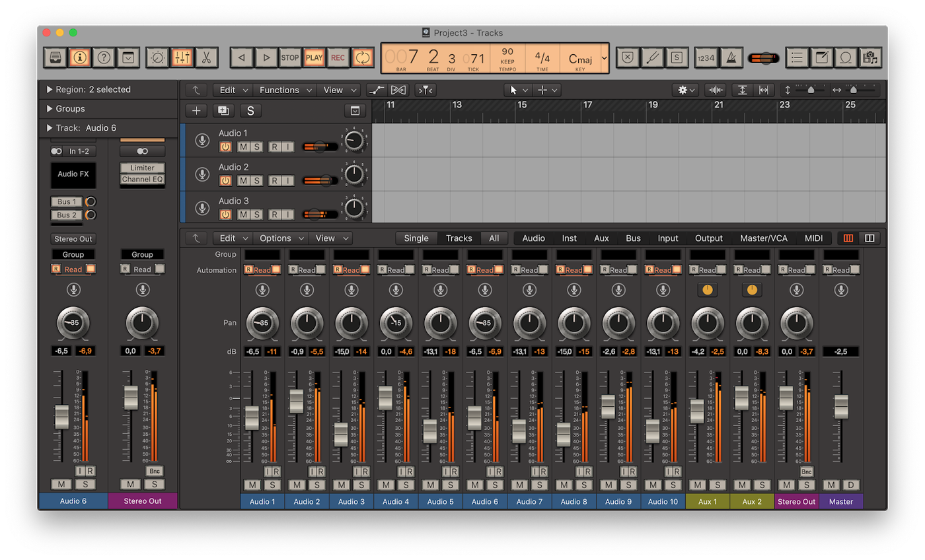Show Smart Controls dial icon
This screenshot has width=925, height=560.
click(158, 57)
